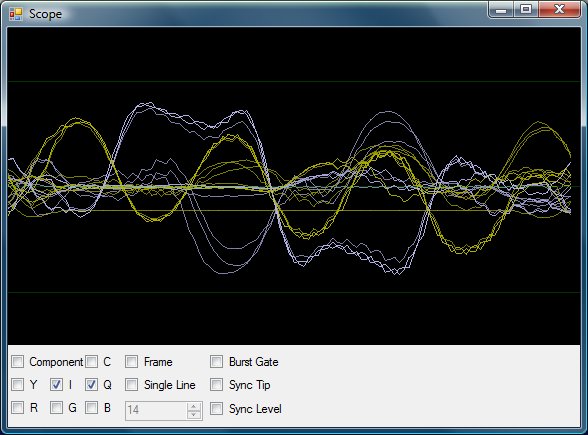Click the Scope application icon in title bar
Screen dimensions: 588x435
point(16,14)
